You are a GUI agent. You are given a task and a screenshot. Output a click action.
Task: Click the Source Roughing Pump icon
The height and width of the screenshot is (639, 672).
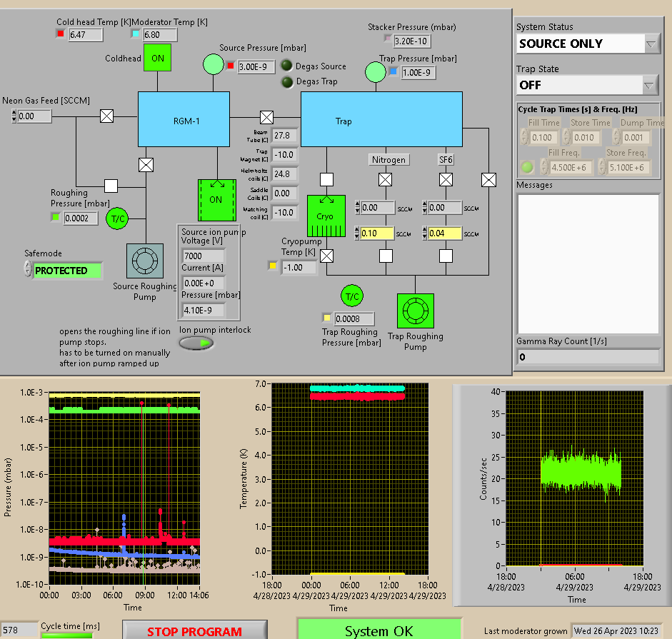click(x=145, y=261)
